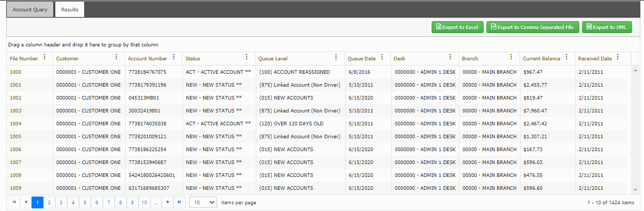Go to the next page arrow
The width and height of the screenshot is (644, 211).
point(167,202)
